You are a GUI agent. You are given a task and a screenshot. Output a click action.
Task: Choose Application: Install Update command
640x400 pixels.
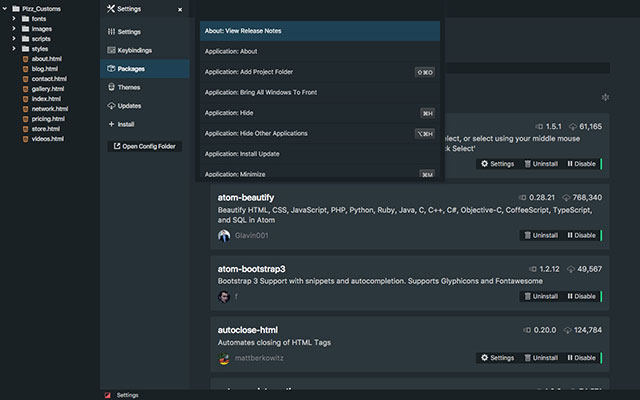click(320, 154)
